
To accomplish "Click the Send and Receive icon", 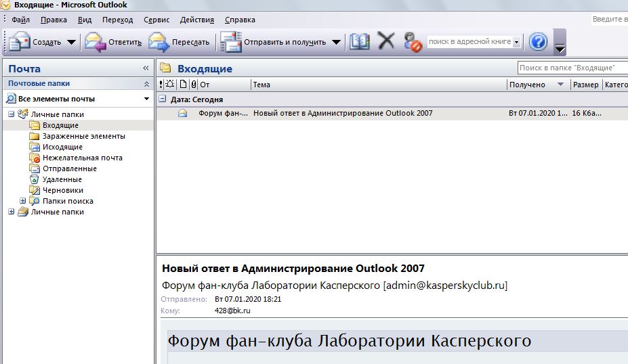I will [231, 41].
